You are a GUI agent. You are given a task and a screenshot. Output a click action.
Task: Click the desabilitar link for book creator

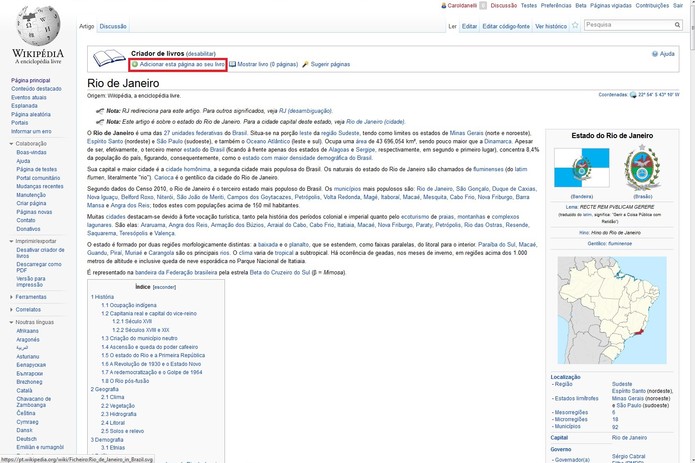201,54
